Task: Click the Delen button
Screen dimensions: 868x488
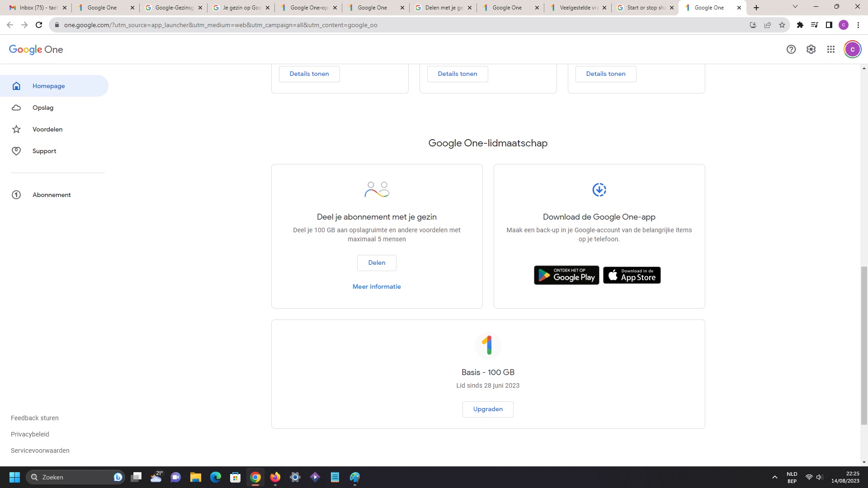Action: [377, 263]
